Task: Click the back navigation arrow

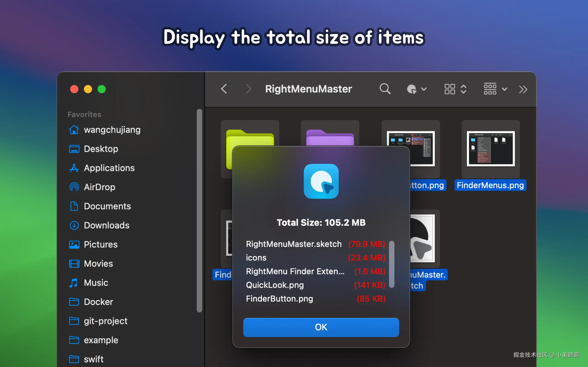Action: (224, 89)
